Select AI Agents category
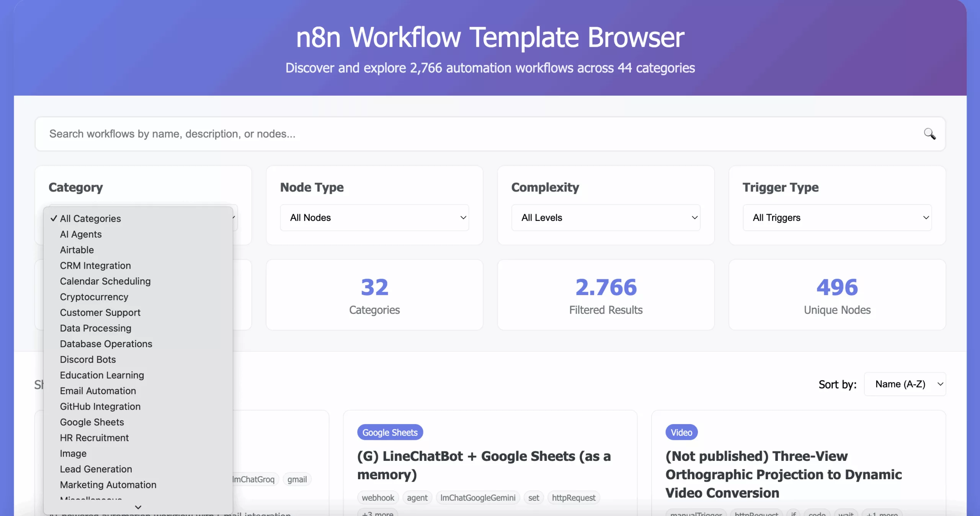This screenshot has width=980, height=516. click(x=80, y=234)
